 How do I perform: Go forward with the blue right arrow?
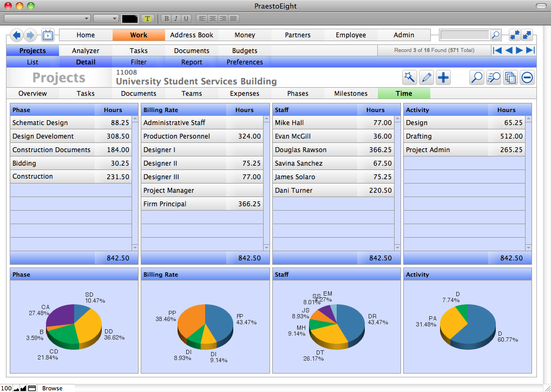(30, 35)
